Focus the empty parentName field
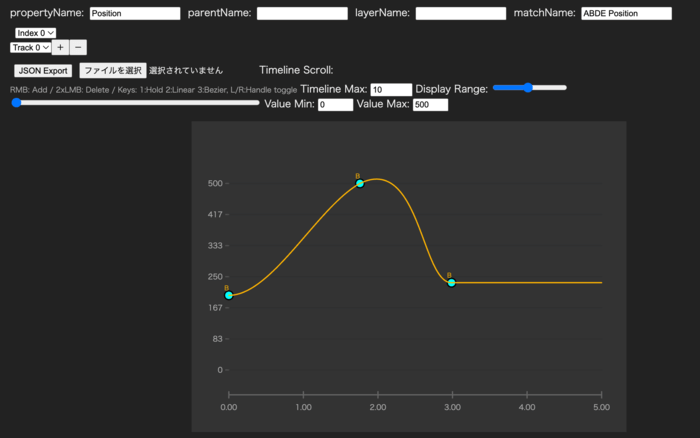700x438 pixels. 302,13
